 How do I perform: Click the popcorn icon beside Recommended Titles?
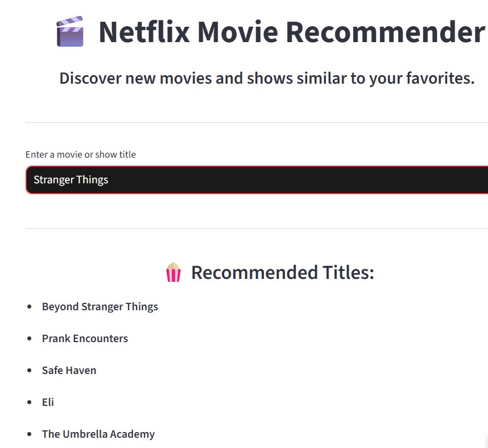173,272
